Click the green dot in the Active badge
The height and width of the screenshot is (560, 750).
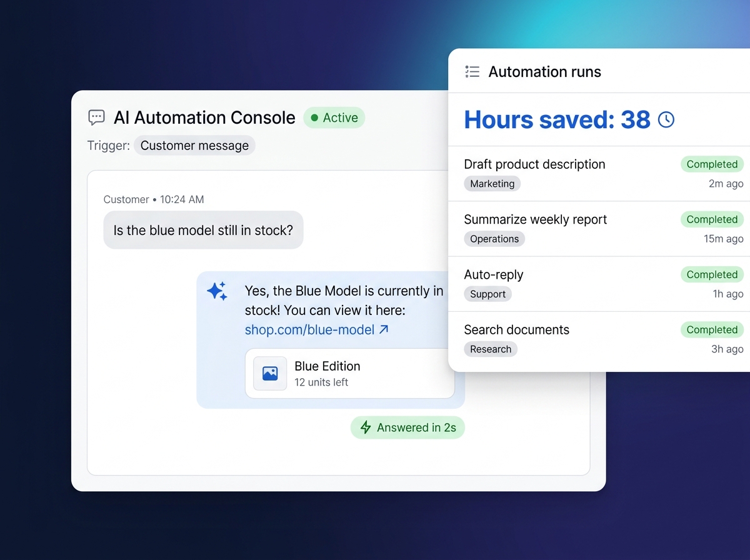pos(314,117)
